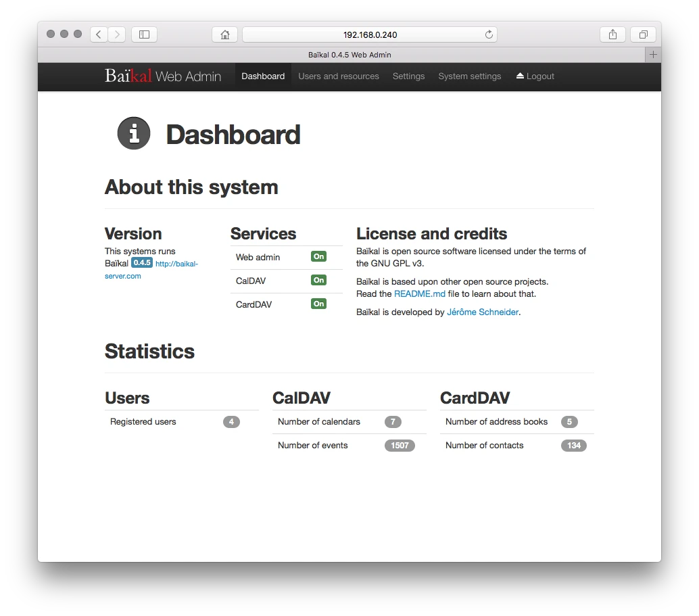This screenshot has width=699, height=616.
Task: Add a new tab with the plus button
Action: pyautogui.click(x=653, y=54)
